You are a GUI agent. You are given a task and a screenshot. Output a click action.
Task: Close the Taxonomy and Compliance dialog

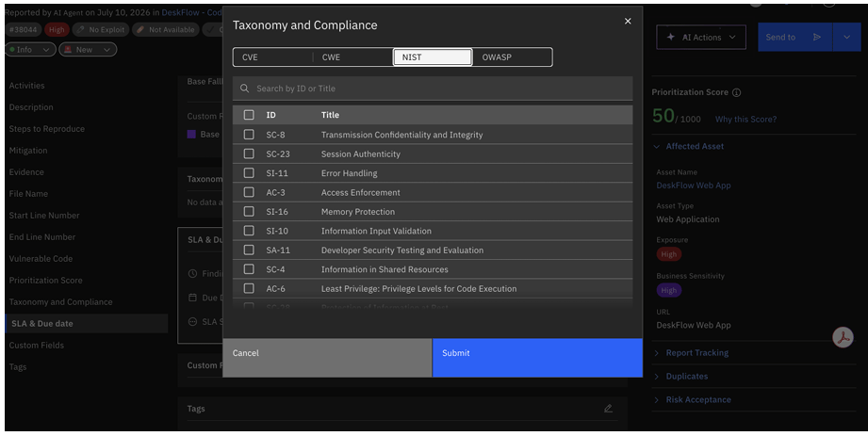pos(627,21)
